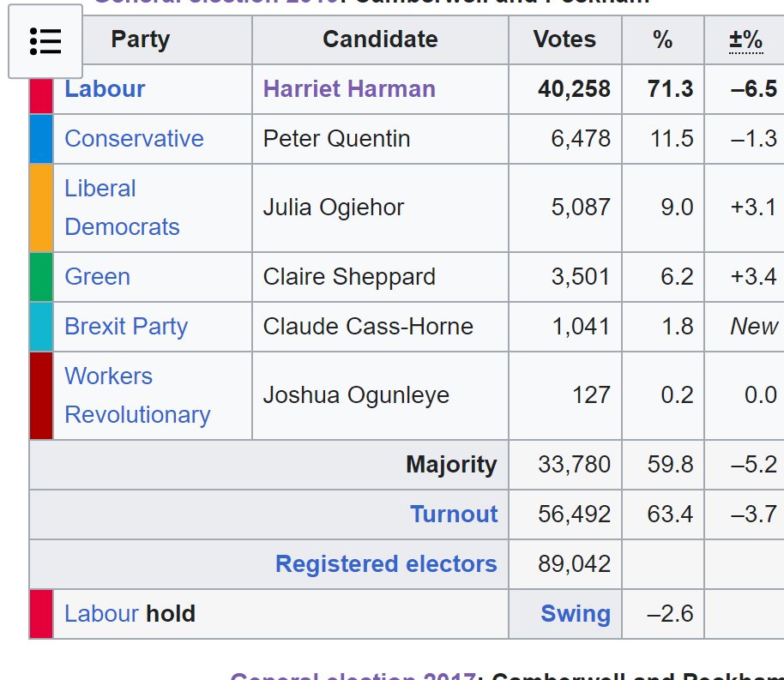The height and width of the screenshot is (680, 784).
Task: Open the General election 2017 link
Action: pos(353,676)
